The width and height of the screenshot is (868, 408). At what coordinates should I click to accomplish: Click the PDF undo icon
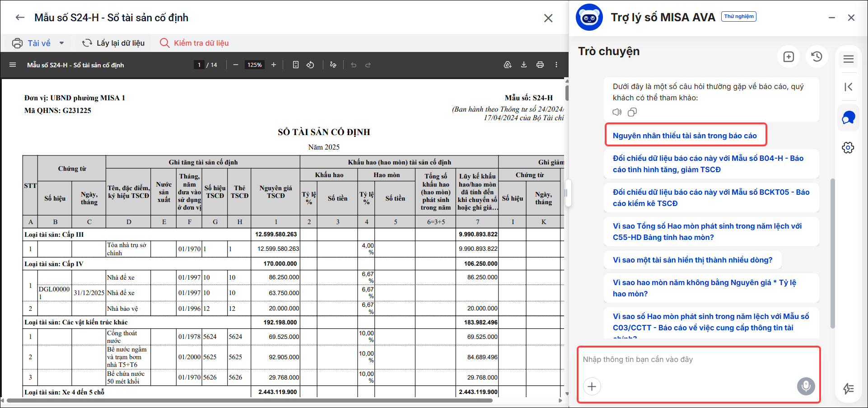point(354,65)
